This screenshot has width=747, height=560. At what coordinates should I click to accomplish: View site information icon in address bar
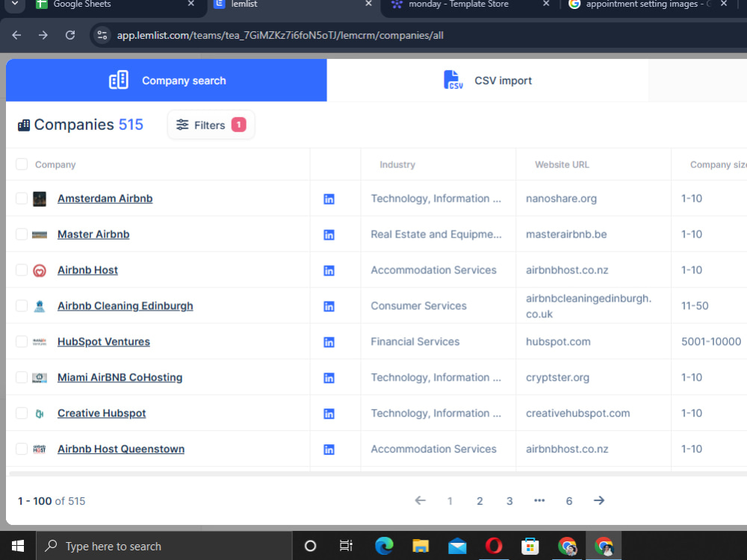(102, 35)
